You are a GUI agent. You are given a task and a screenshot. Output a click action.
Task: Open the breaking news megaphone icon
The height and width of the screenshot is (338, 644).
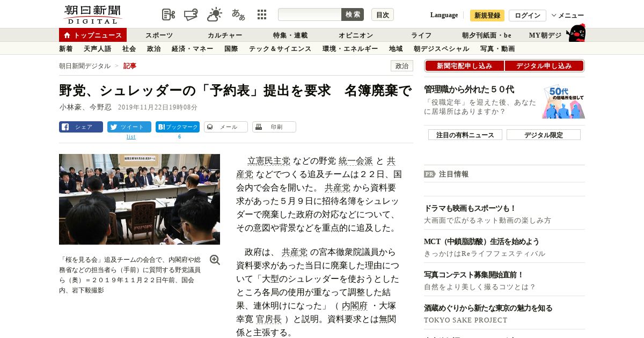191,14
